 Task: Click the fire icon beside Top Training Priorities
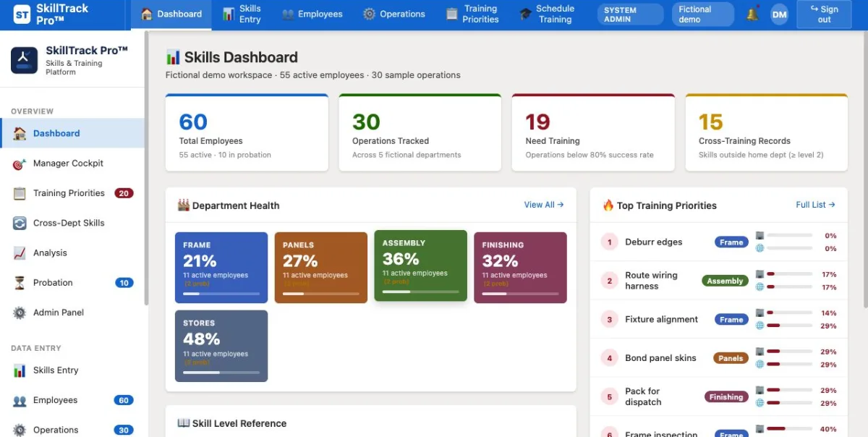pyautogui.click(x=608, y=205)
